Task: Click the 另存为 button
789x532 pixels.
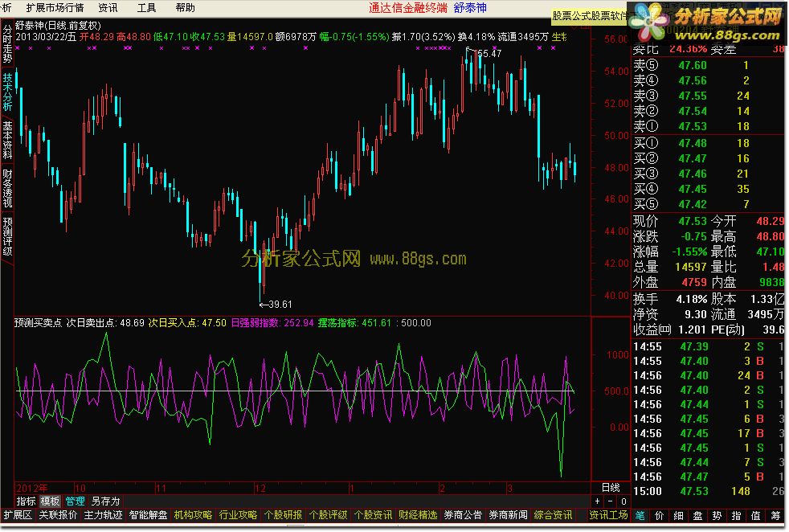Action: (x=106, y=501)
